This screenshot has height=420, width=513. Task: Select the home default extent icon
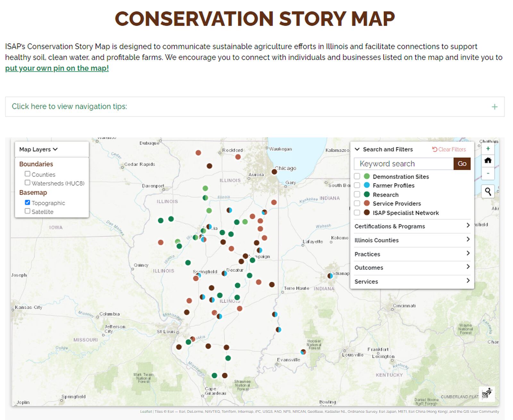coord(488,161)
